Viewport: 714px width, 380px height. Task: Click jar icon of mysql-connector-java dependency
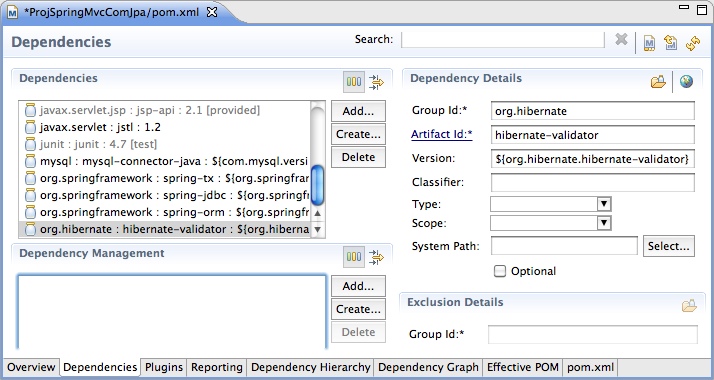click(x=30, y=161)
